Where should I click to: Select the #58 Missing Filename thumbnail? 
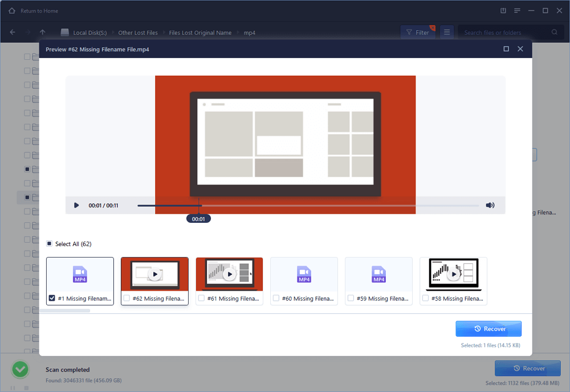453,275
